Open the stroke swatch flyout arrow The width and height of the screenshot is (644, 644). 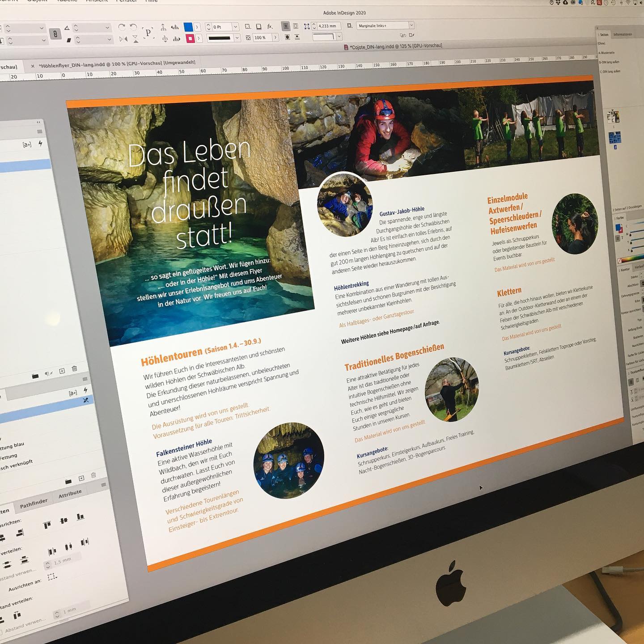point(199,38)
